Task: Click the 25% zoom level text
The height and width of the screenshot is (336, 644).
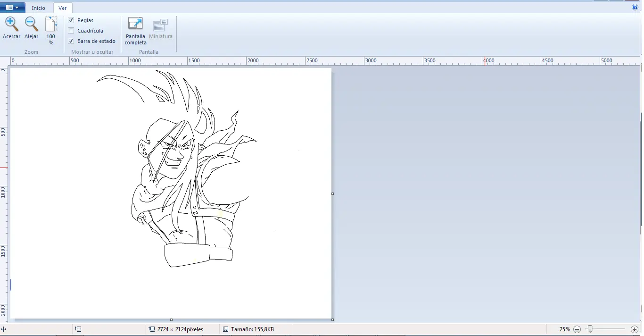Action: point(564,329)
